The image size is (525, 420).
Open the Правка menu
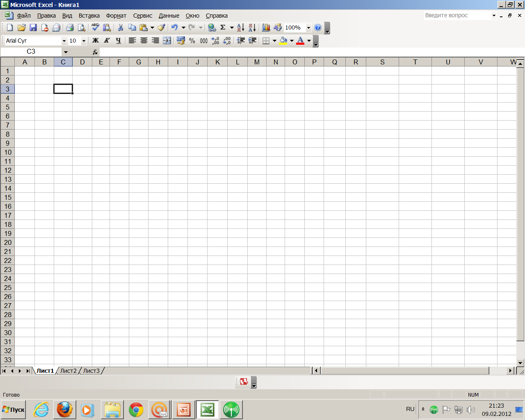pos(46,16)
